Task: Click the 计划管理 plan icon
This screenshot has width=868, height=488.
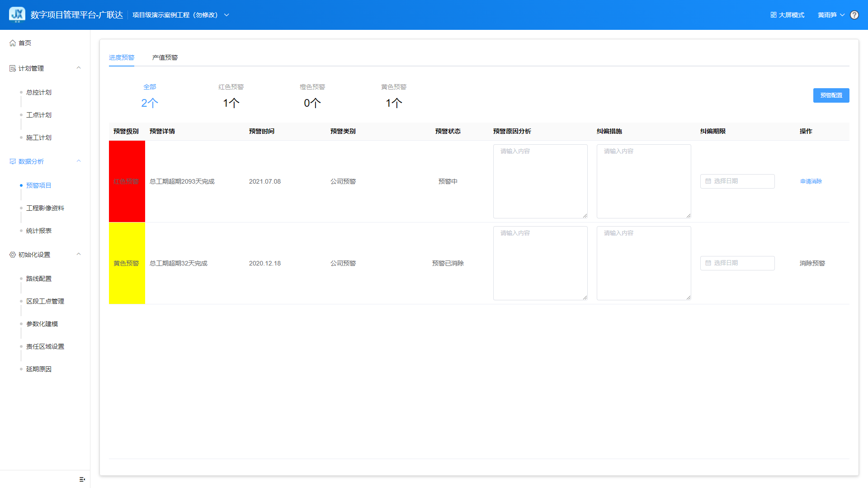Action: click(x=13, y=68)
